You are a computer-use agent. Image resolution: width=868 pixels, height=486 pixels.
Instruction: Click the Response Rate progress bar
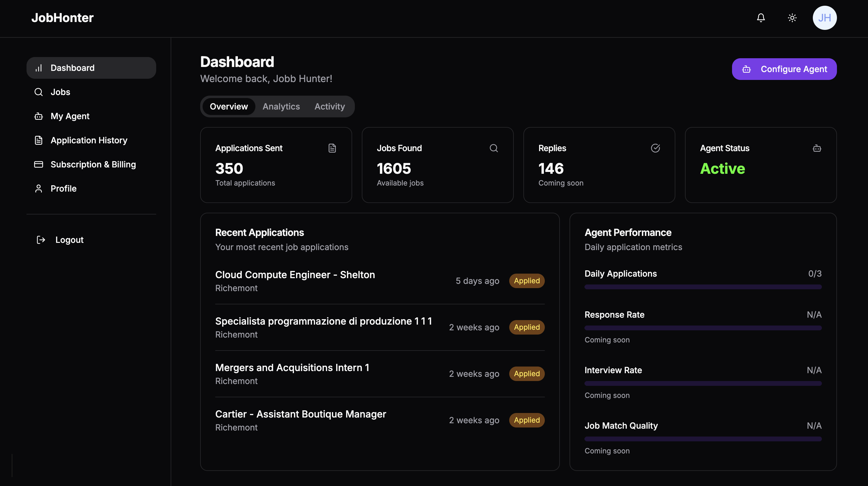click(703, 328)
